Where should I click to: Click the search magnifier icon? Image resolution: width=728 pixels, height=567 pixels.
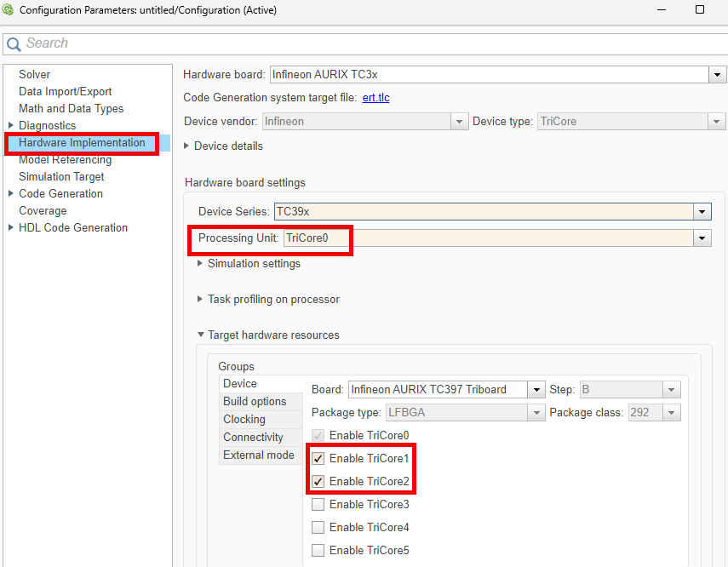pos(14,43)
